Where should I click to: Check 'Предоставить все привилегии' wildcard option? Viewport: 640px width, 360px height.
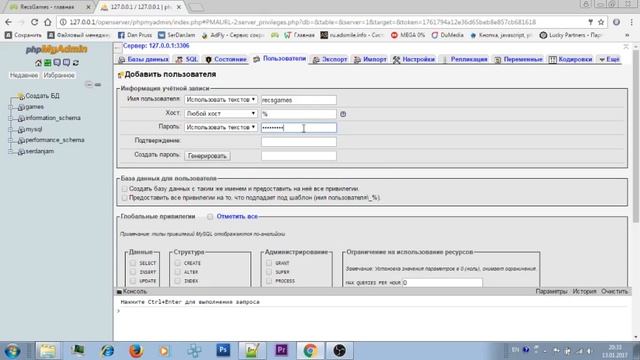124,198
